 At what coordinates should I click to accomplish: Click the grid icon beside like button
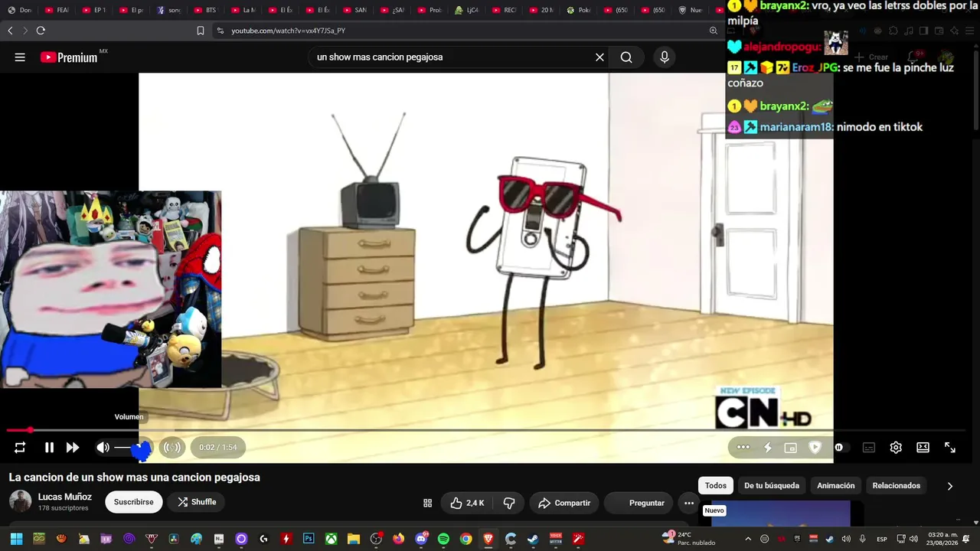(427, 503)
